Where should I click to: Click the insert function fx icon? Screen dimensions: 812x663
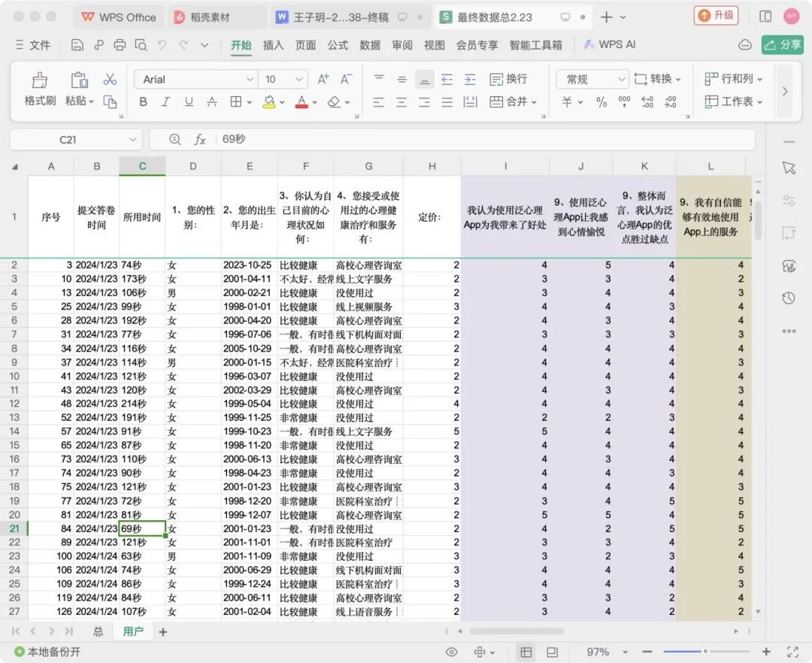(x=200, y=139)
